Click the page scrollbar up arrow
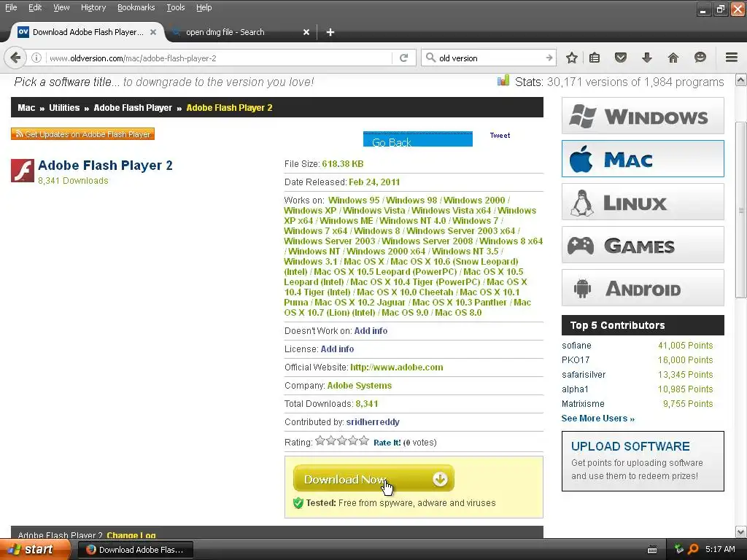The height and width of the screenshot is (560, 747). click(x=741, y=79)
